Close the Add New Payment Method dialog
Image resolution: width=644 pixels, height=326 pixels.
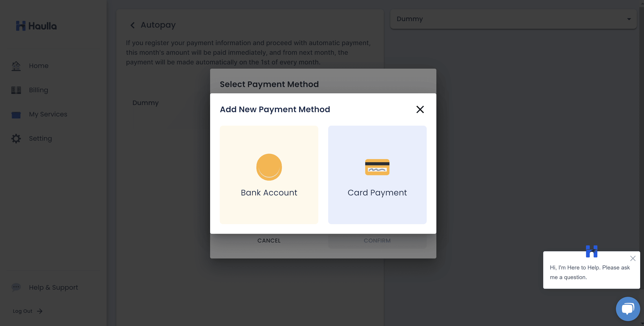pyautogui.click(x=420, y=109)
